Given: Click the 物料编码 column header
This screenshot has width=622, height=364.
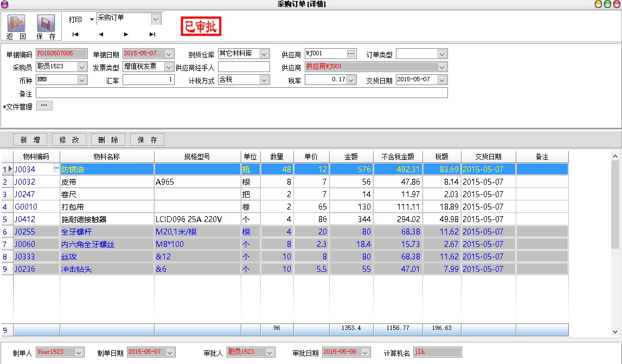Looking at the screenshot, I should [x=36, y=157].
